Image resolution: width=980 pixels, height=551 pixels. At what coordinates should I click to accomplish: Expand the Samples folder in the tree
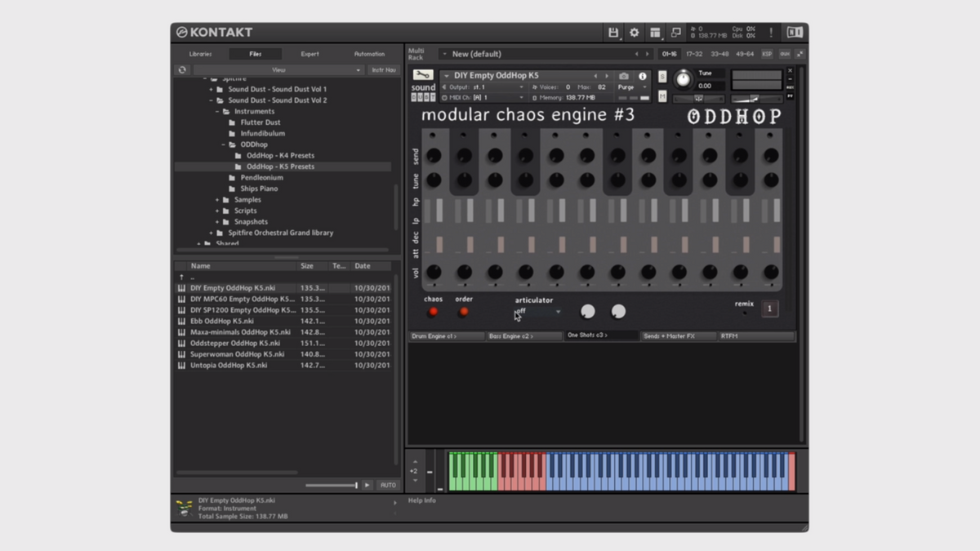click(x=217, y=200)
